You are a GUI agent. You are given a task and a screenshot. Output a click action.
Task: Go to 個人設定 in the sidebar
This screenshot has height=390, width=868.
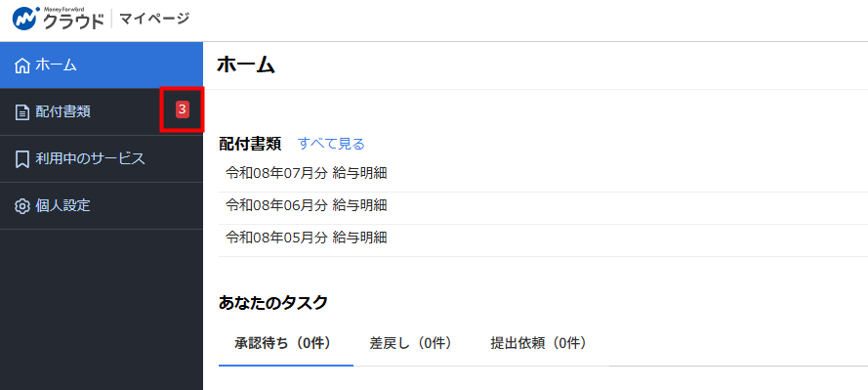coord(102,206)
